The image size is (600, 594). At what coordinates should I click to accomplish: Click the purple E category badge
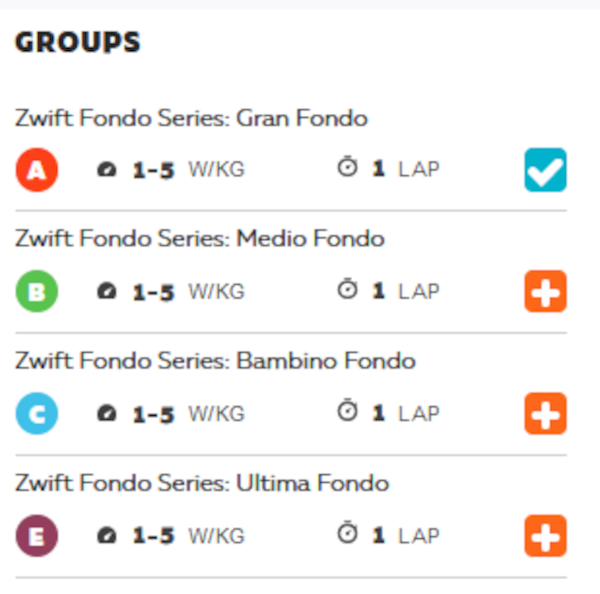[37, 535]
